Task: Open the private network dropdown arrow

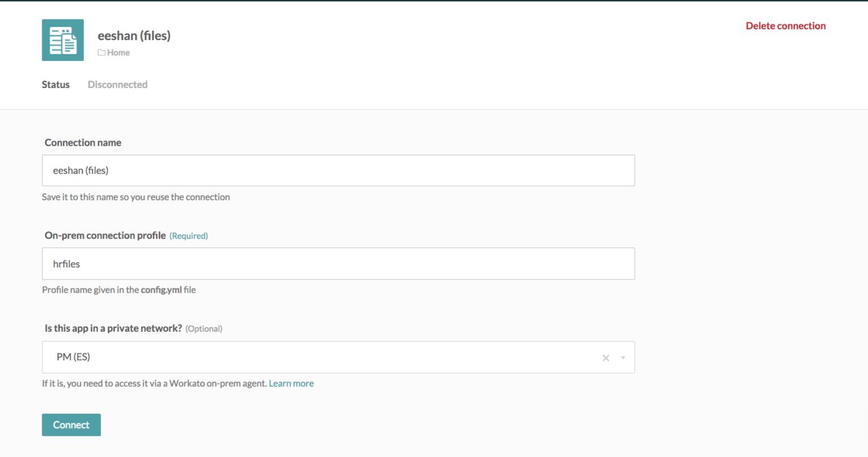Action: pyautogui.click(x=622, y=357)
